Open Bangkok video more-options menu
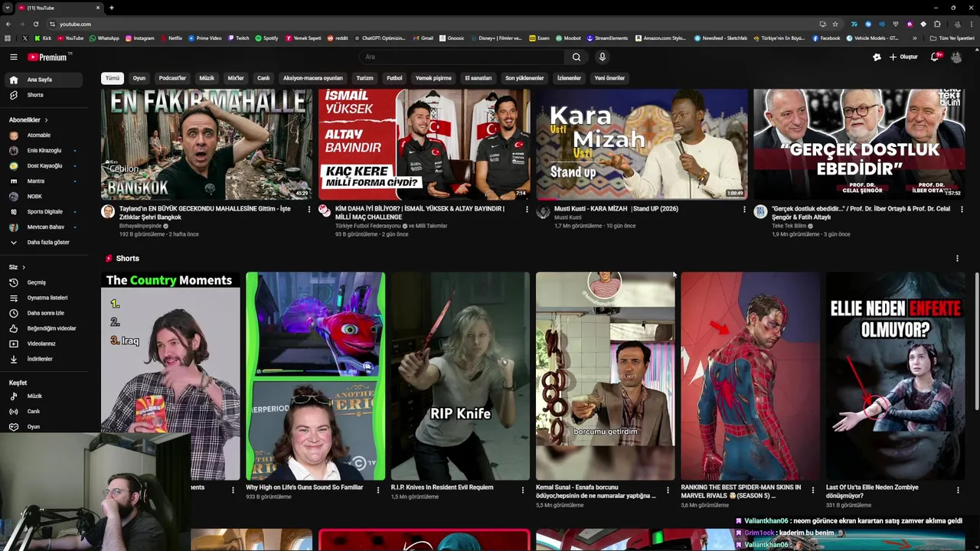This screenshot has width=980, height=551. (x=309, y=209)
